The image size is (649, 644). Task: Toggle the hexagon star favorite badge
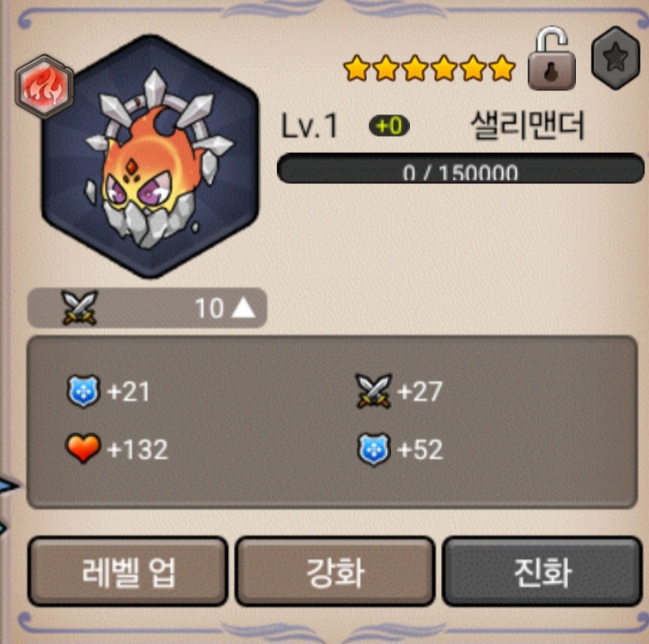[615, 58]
